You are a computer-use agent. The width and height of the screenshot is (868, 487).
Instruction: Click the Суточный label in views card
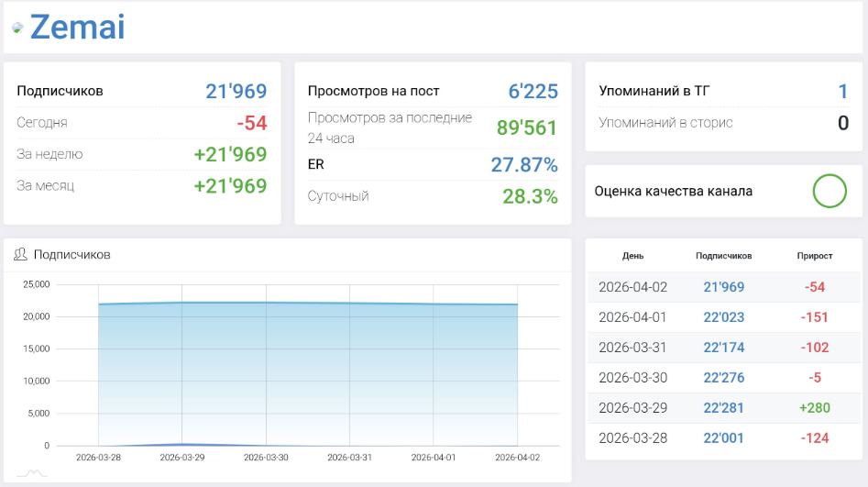click(x=338, y=196)
